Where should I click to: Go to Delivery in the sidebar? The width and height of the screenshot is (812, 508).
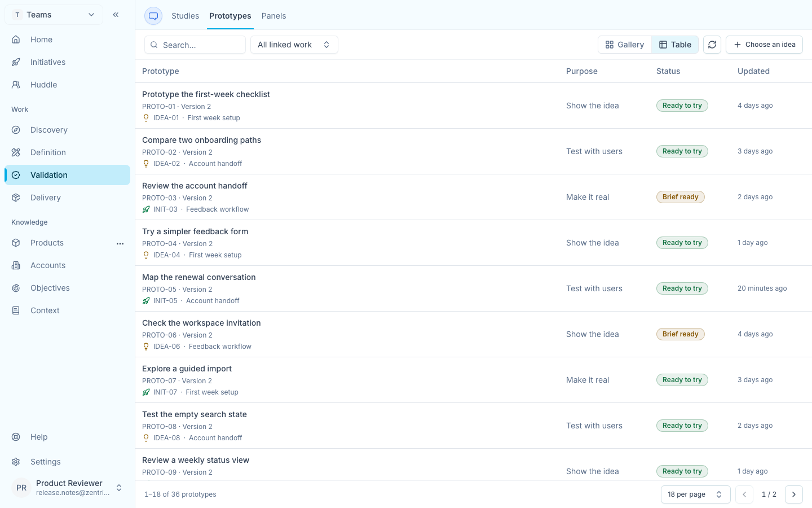(x=67, y=198)
